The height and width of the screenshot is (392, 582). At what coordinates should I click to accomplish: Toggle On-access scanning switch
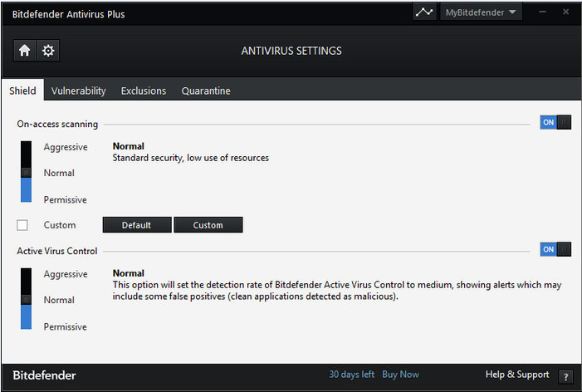tap(555, 122)
